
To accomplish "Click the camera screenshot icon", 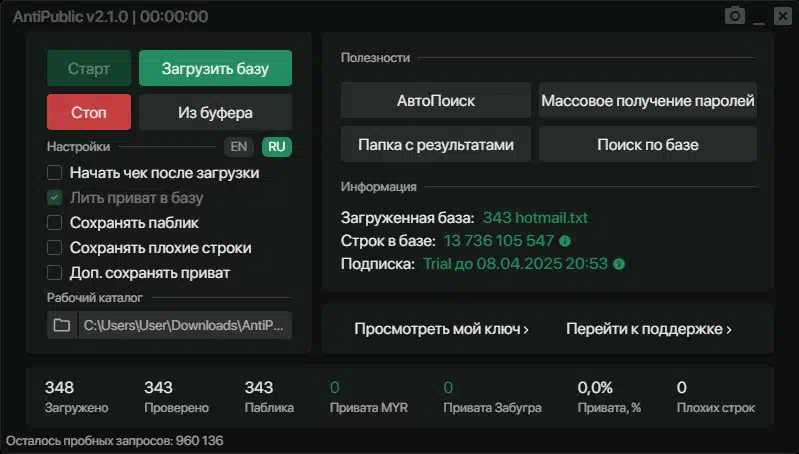I will pos(734,16).
